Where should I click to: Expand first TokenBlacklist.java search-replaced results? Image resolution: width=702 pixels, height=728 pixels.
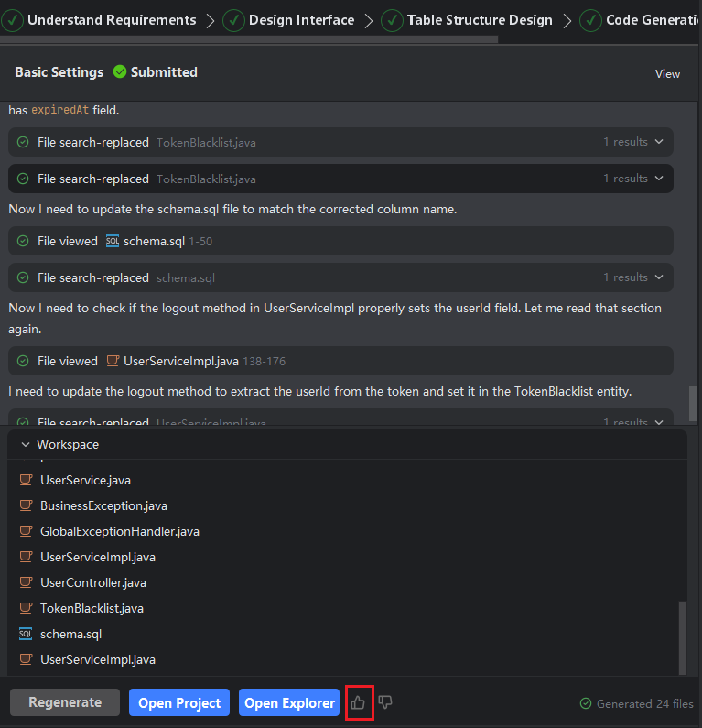tap(657, 142)
